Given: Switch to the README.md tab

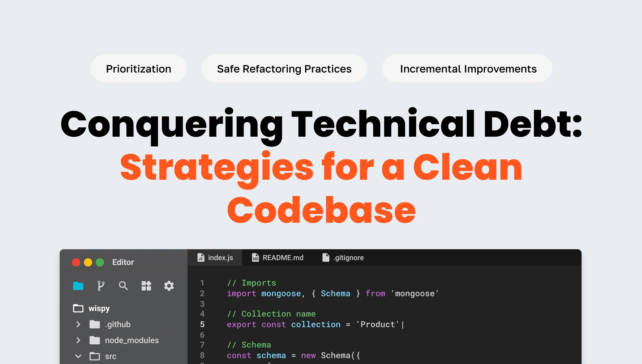Looking at the screenshot, I should [283, 258].
